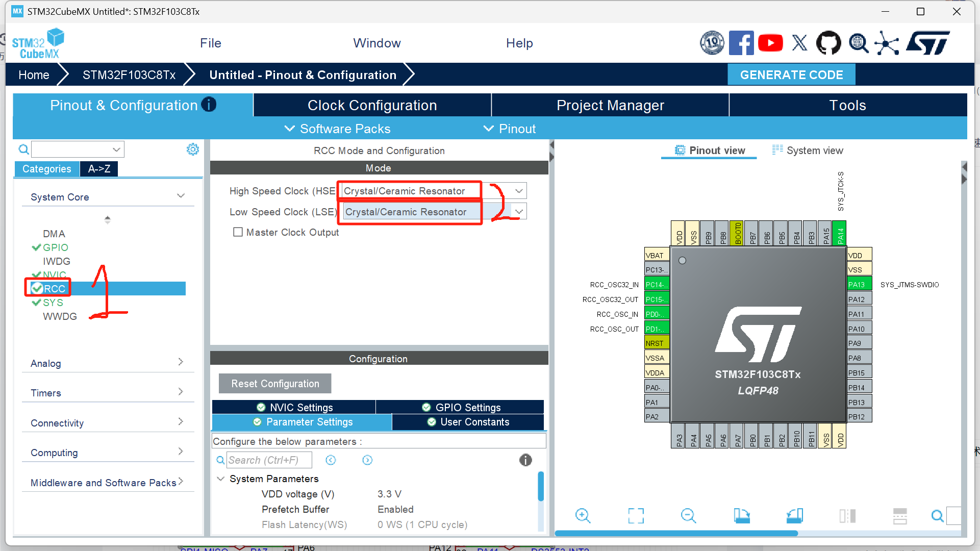Viewport: 980px width, 551px height.
Task: Click the Facebook icon
Action: (x=741, y=43)
